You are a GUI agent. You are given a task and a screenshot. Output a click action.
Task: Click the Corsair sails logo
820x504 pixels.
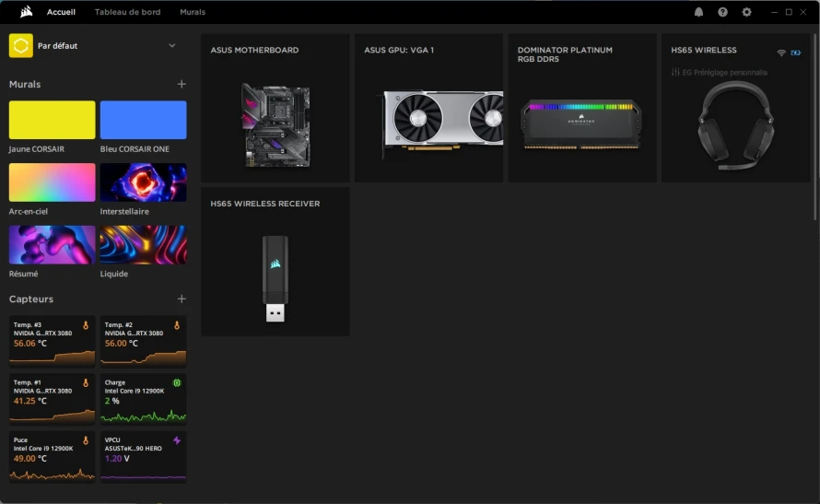26,11
